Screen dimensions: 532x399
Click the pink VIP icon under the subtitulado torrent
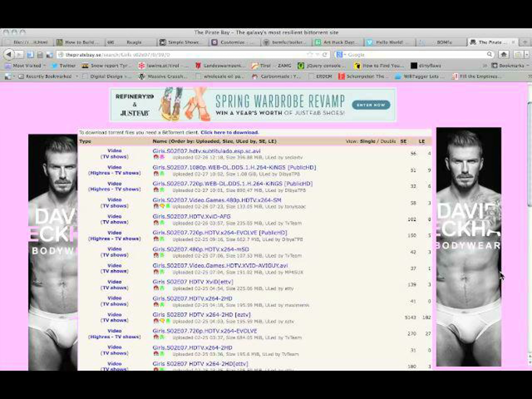pos(162,157)
